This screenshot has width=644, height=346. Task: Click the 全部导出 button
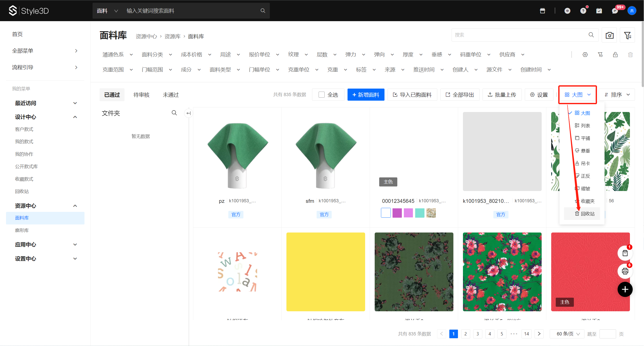click(460, 95)
